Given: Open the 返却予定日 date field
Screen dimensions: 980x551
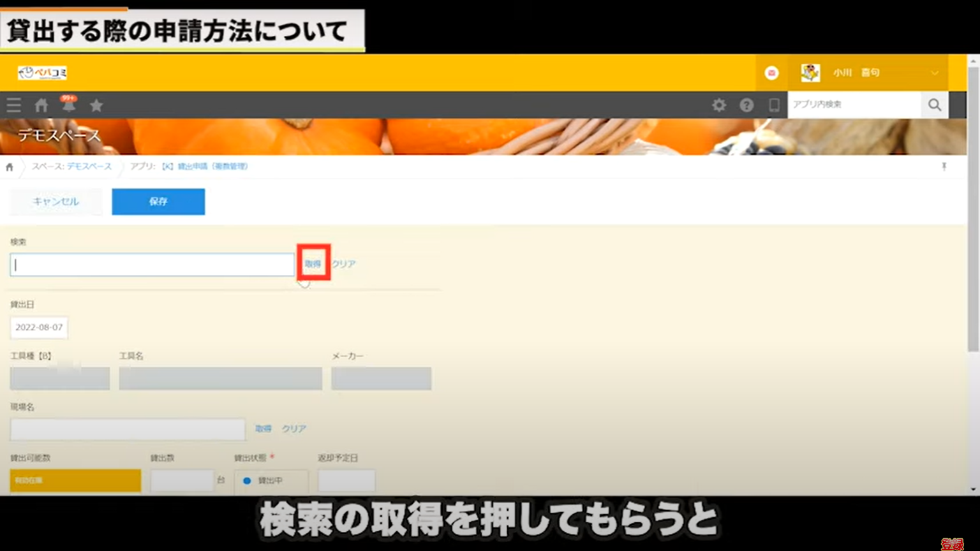Looking at the screenshot, I should tap(346, 480).
